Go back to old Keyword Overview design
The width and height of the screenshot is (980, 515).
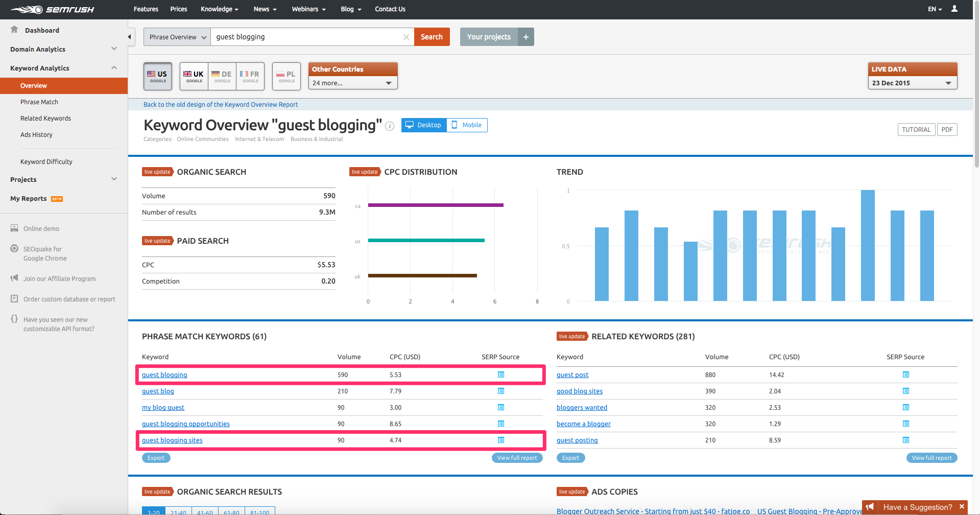[221, 104]
